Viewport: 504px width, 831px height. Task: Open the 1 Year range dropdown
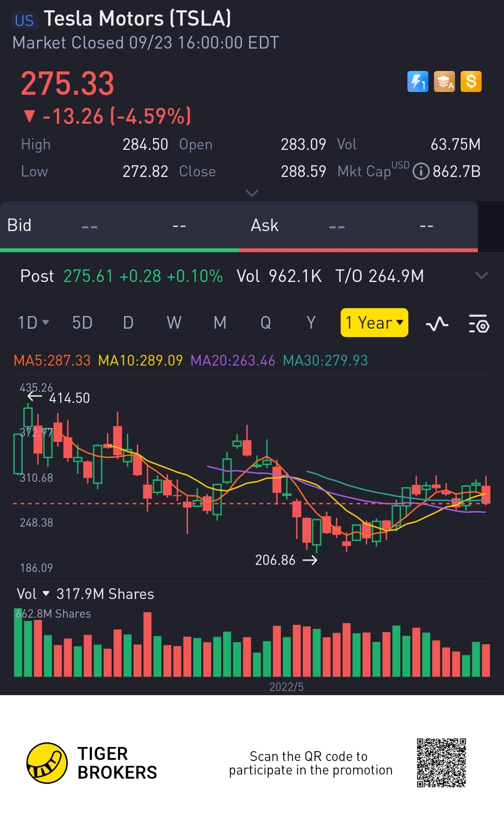click(x=374, y=323)
